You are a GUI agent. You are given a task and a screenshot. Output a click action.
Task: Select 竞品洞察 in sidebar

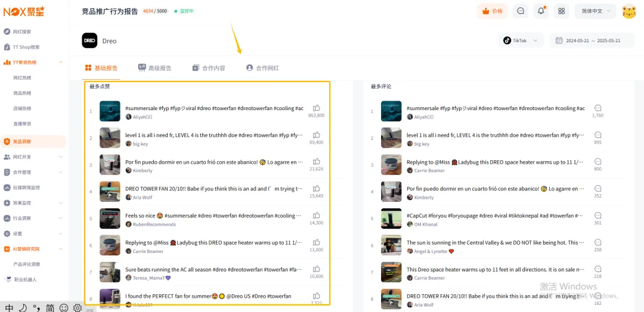click(x=33, y=142)
